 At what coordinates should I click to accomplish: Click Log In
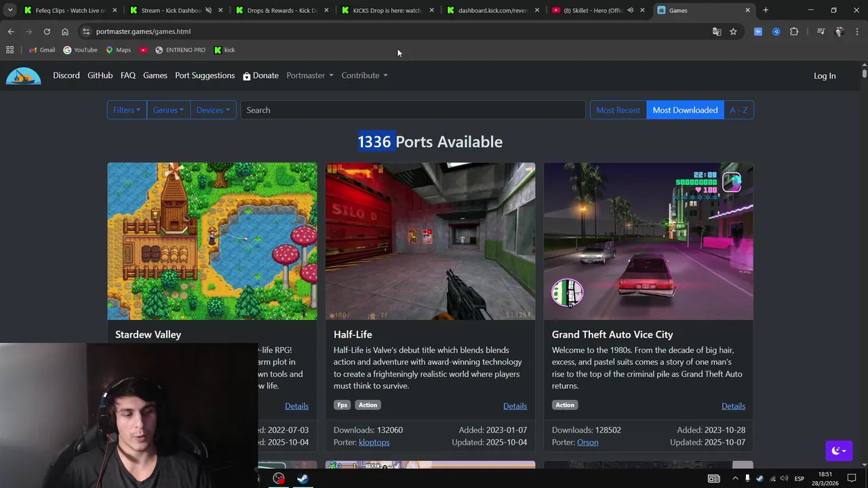825,76
